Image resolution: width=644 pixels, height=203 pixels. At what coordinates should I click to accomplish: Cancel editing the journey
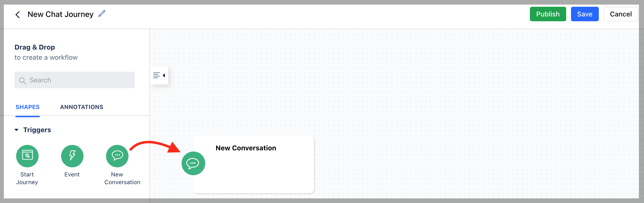(621, 14)
